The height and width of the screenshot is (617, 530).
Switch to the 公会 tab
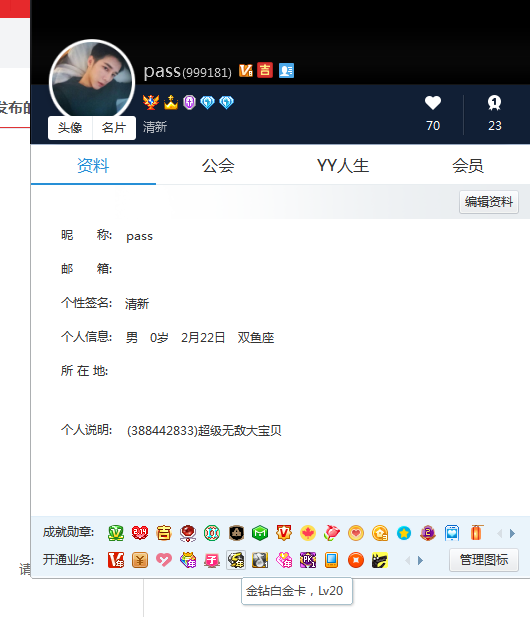click(218, 165)
